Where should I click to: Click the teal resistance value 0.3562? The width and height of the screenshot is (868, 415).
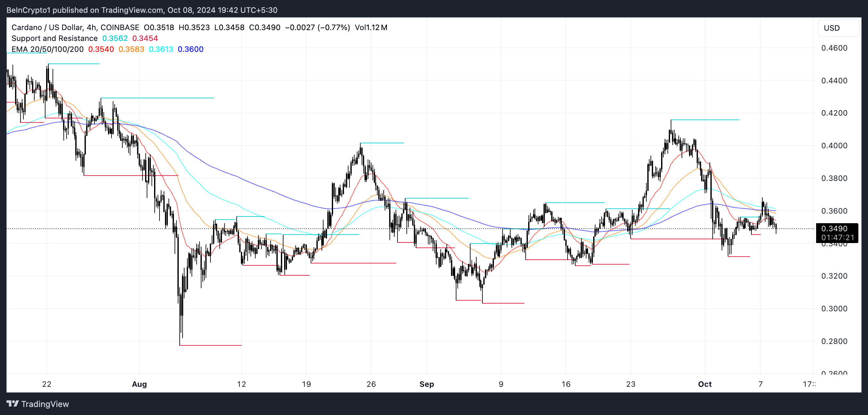(x=115, y=38)
